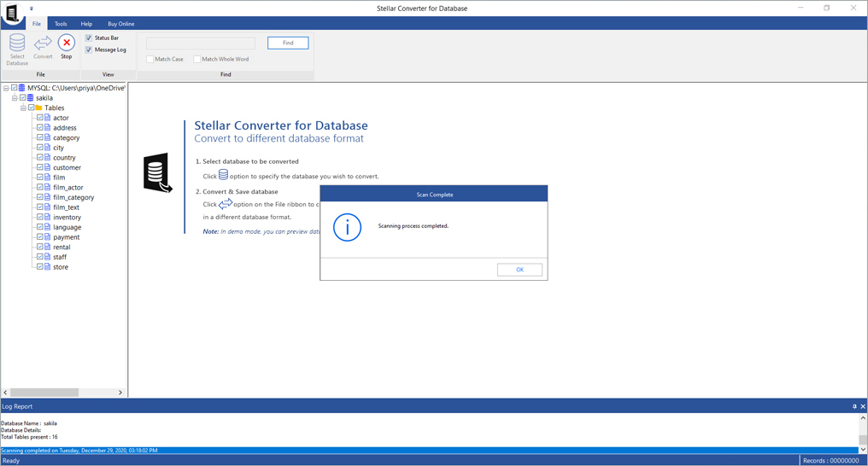Click the payment table icon
Viewport: 868px width, 466px height.
coord(48,237)
